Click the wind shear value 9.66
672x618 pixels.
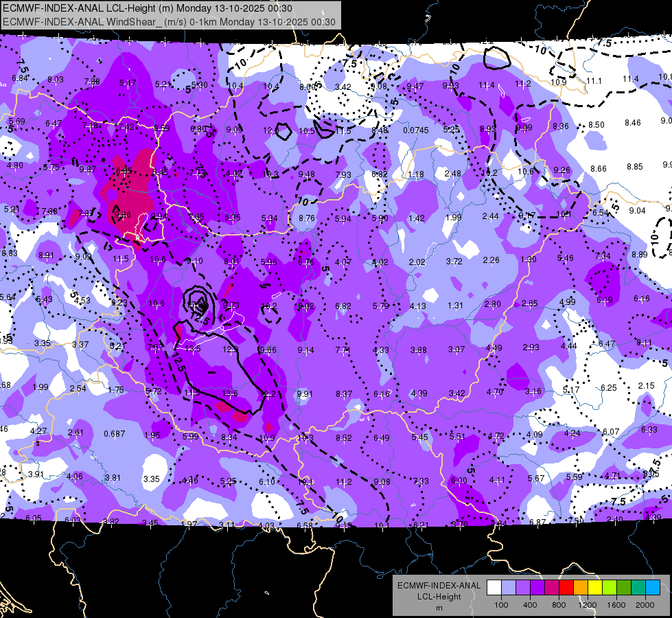(268, 350)
